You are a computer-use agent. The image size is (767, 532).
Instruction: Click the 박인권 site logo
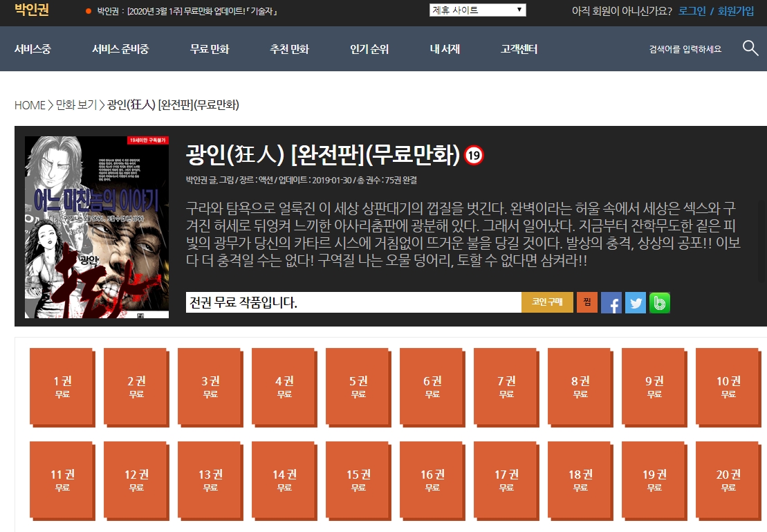[x=32, y=10]
